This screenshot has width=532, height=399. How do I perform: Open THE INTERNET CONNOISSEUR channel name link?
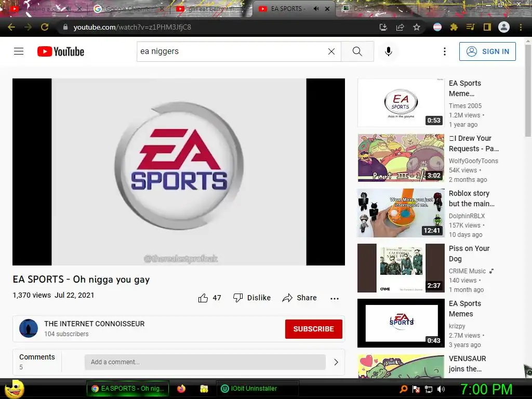click(95, 324)
